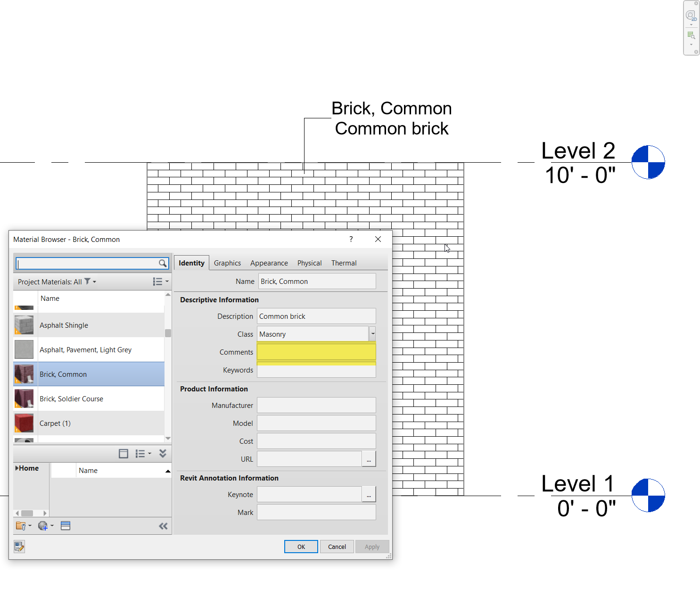Switch to the Thermal tab
This screenshot has height=589, width=700.
pyautogui.click(x=344, y=263)
